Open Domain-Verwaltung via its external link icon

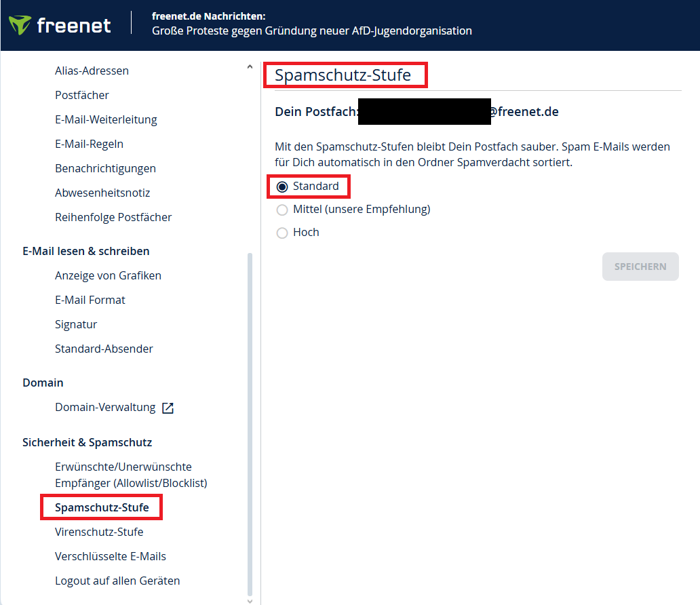click(x=170, y=408)
